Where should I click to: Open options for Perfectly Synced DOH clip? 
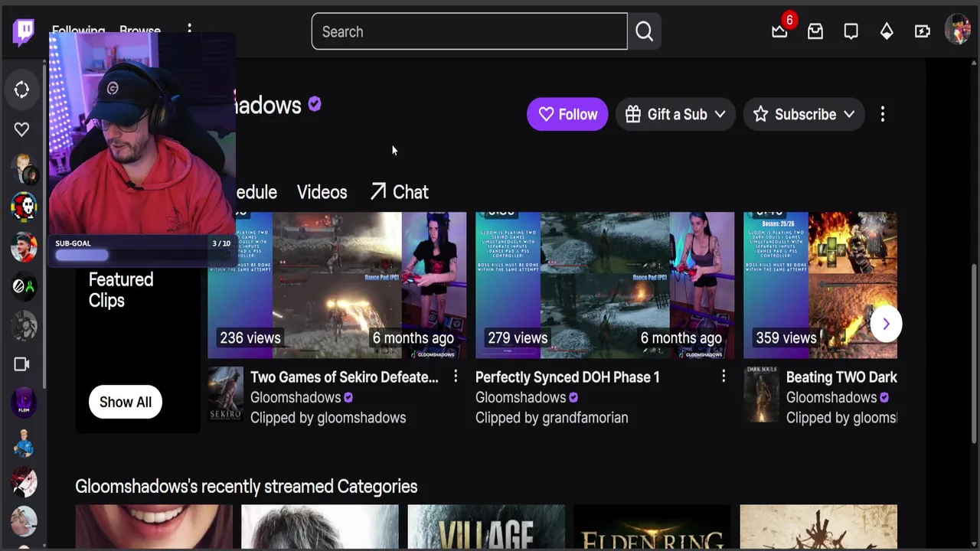coord(724,377)
